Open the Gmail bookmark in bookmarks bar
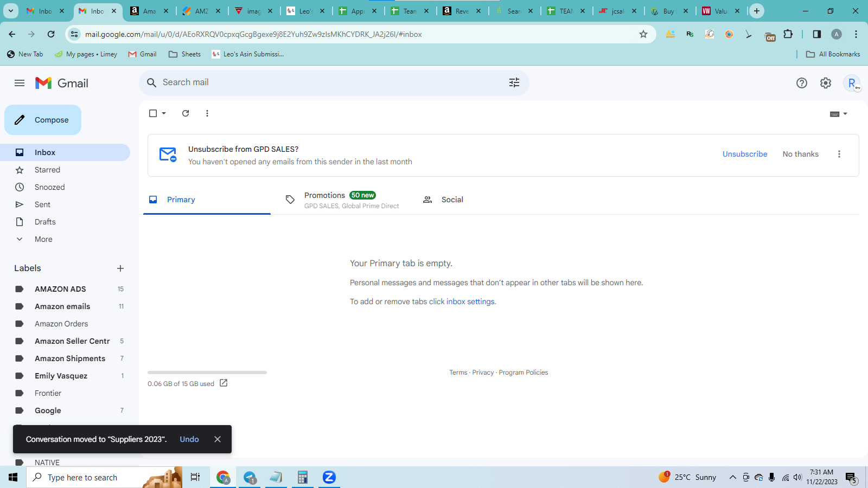The image size is (868, 488). tap(142, 54)
